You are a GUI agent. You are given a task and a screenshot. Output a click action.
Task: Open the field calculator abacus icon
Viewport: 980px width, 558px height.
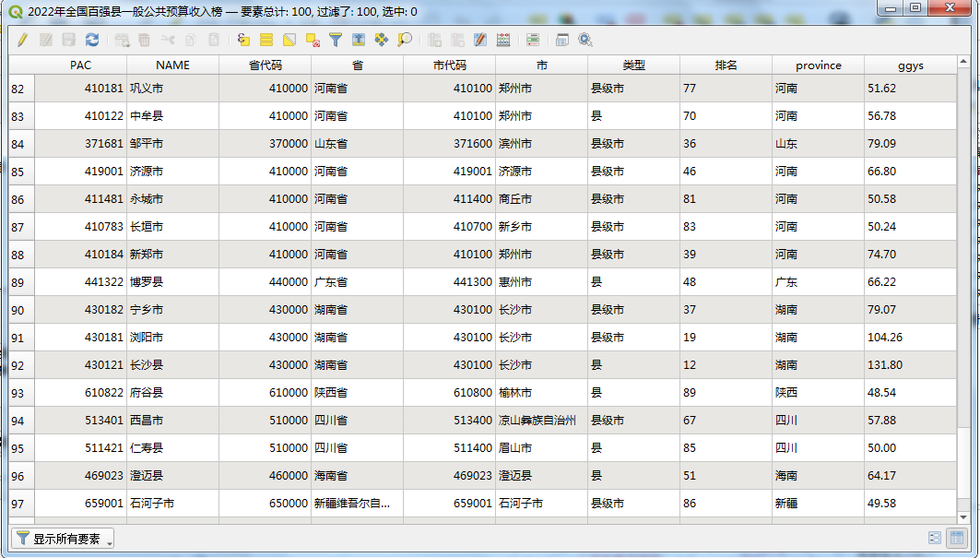coord(503,40)
